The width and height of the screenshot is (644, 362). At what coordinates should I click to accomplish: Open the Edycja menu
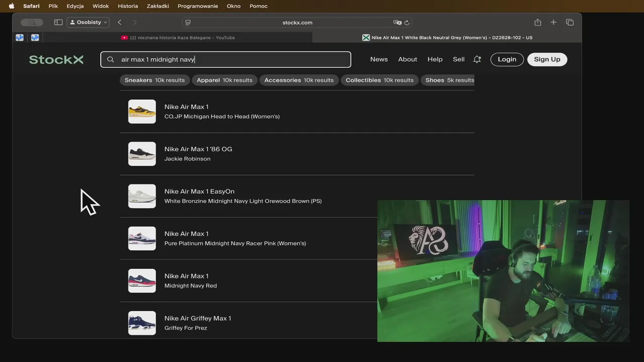[75, 6]
